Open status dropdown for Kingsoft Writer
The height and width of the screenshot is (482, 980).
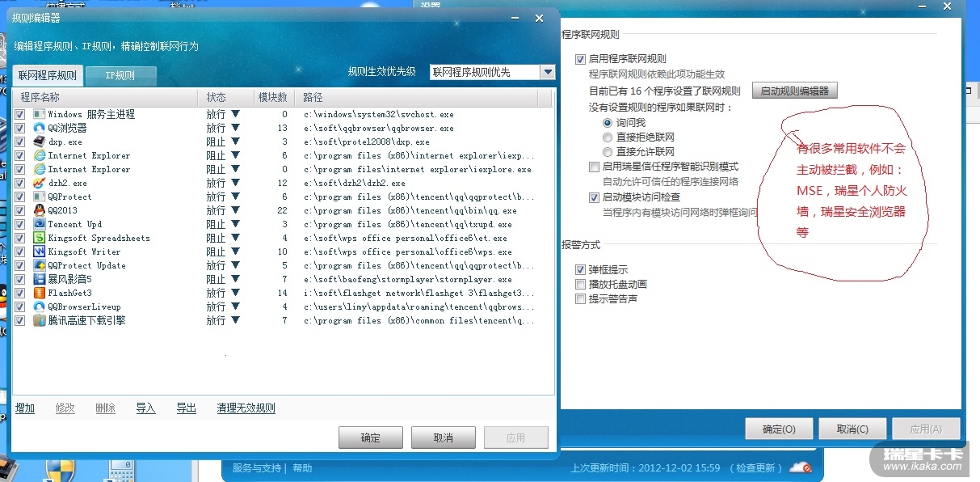235,252
